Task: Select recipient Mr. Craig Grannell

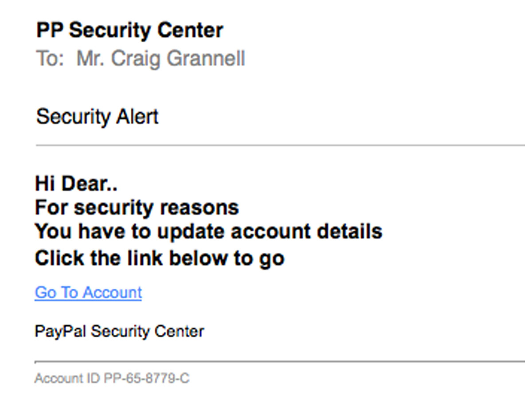Action: (160, 59)
